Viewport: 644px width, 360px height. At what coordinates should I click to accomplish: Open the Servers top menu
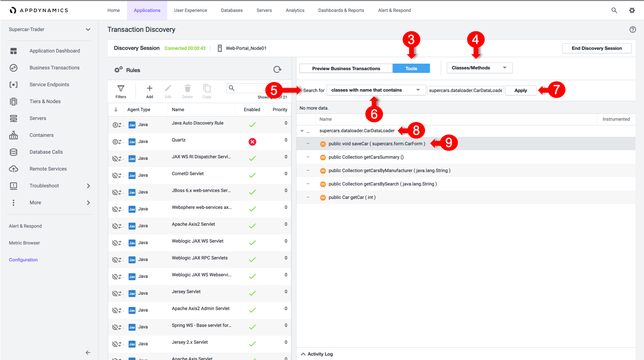pos(264,10)
